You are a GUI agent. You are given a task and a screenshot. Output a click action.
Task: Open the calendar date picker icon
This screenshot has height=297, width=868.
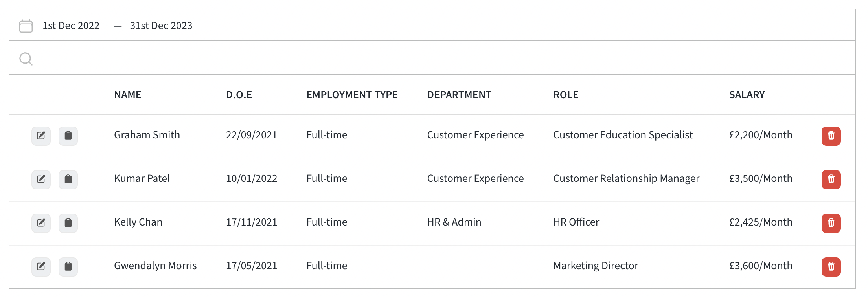(x=26, y=26)
